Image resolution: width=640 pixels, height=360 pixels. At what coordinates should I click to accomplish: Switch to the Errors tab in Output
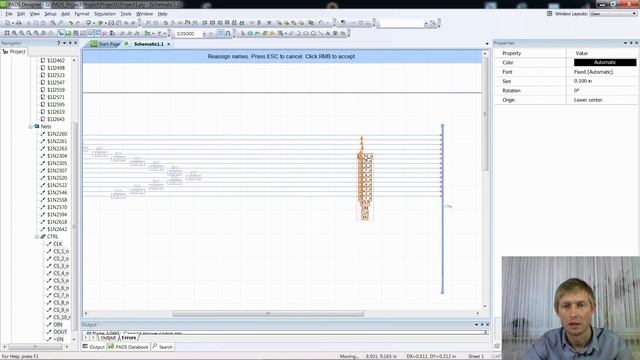(128, 338)
